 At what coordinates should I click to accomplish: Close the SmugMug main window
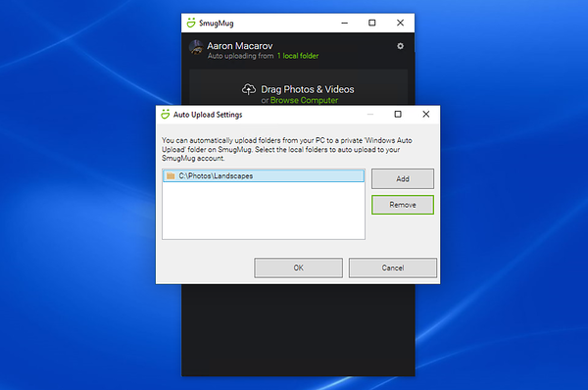(x=400, y=23)
